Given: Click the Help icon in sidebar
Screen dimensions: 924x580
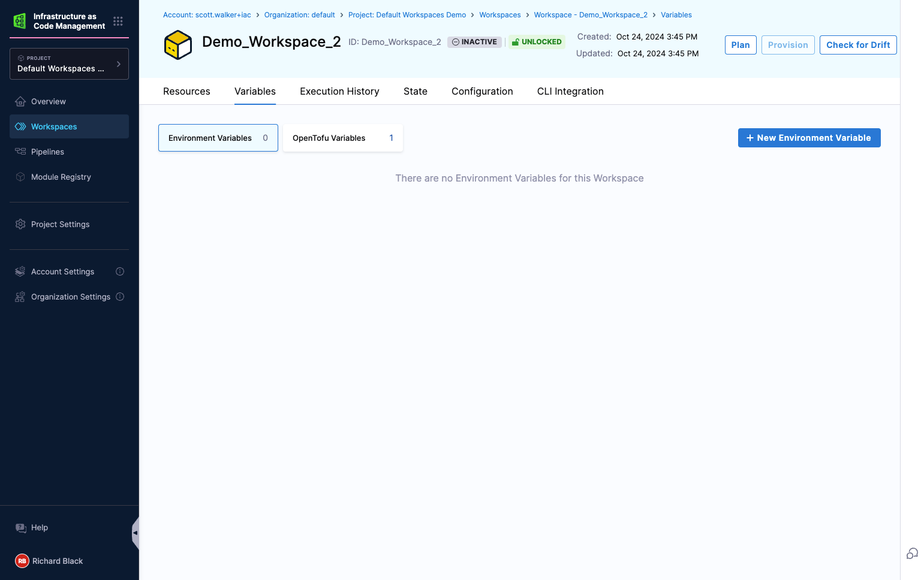Looking at the screenshot, I should point(20,528).
